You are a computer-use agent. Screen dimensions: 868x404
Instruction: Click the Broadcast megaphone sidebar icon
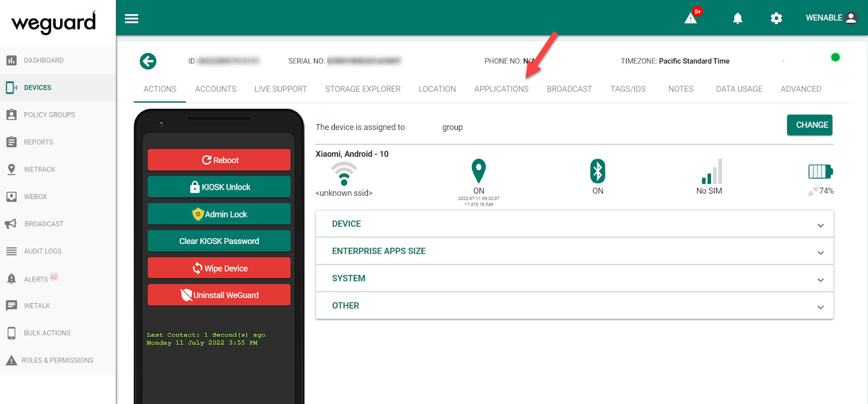[x=11, y=223]
